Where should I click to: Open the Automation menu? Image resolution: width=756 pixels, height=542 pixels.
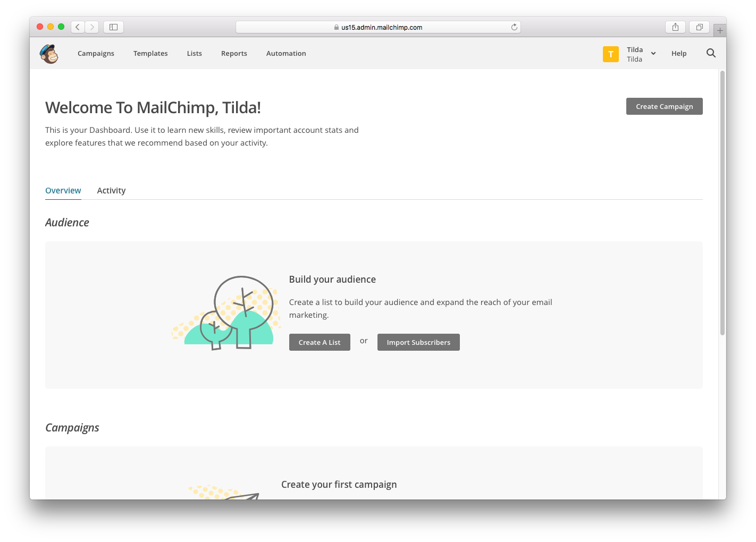click(286, 54)
